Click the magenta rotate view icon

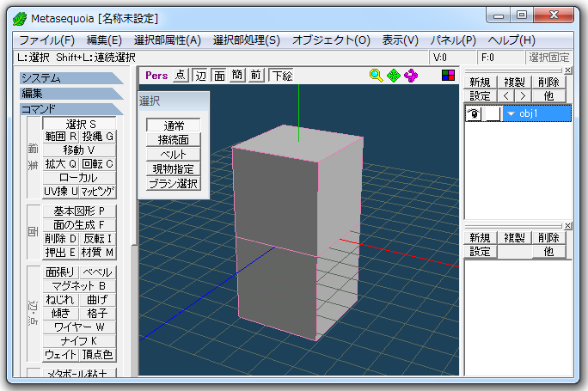tap(411, 76)
